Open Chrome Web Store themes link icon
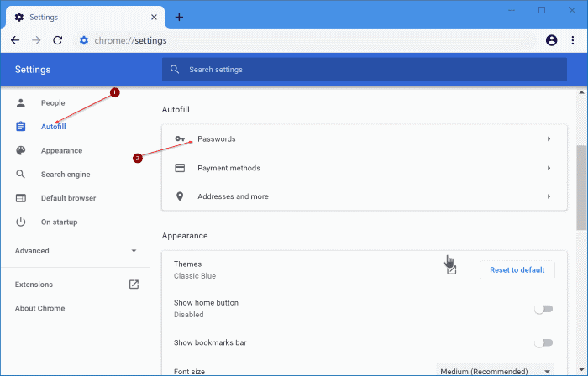The width and height of the screenshot is (588, 376). click(x=452, y=269)
